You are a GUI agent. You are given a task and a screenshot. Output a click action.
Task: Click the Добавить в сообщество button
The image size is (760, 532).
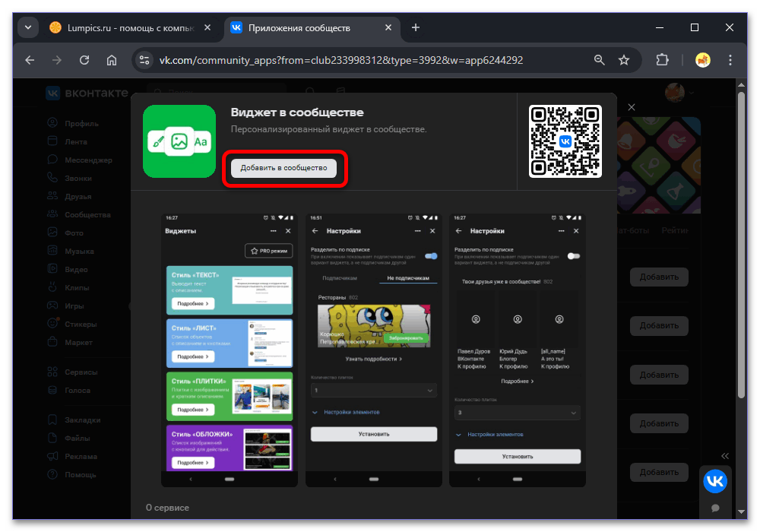283,168
